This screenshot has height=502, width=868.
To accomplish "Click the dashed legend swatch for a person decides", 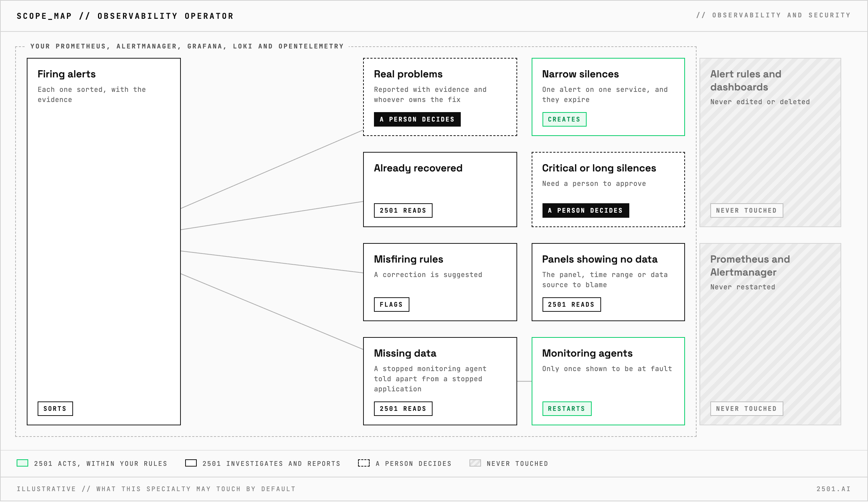I will click(364, 463).
